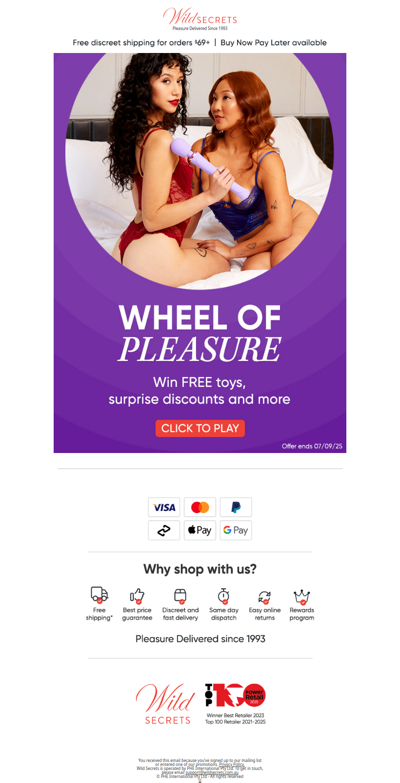Click the CLICK TO PLAY button

(x=200, y=428)
